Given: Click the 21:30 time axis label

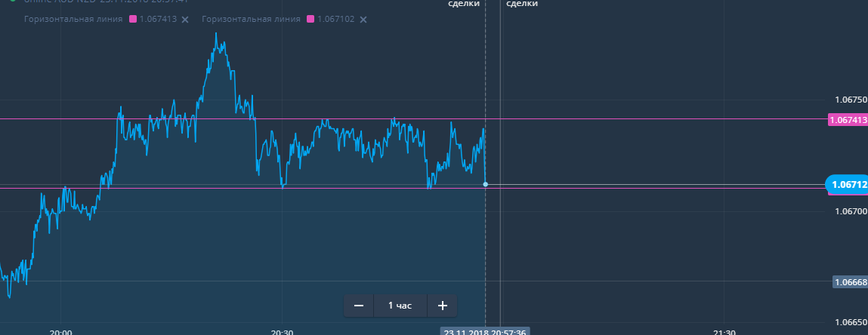Looking at the screenshot, I should point(724,332).
